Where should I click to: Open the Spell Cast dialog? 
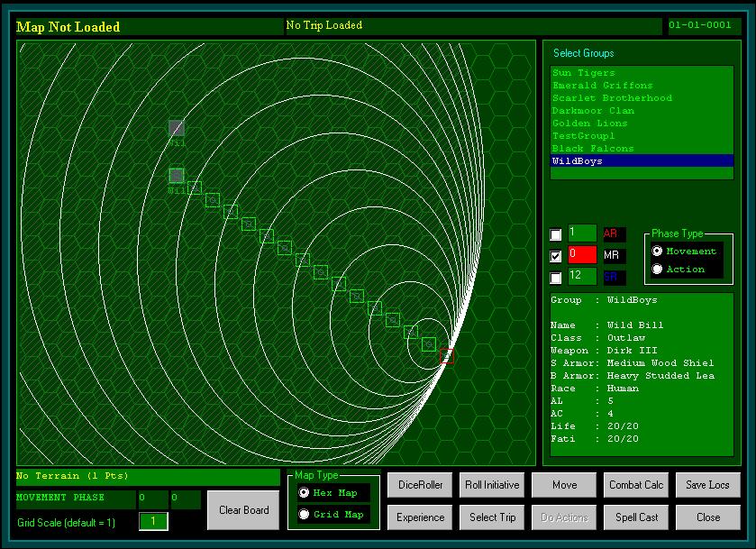click(x=636, y=517)
